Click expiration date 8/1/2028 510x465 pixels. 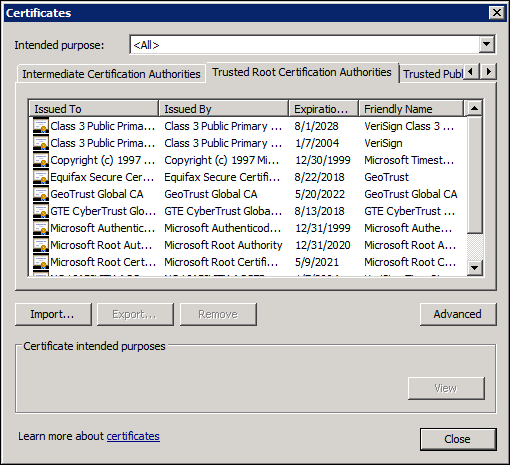[x=317, y=126]
